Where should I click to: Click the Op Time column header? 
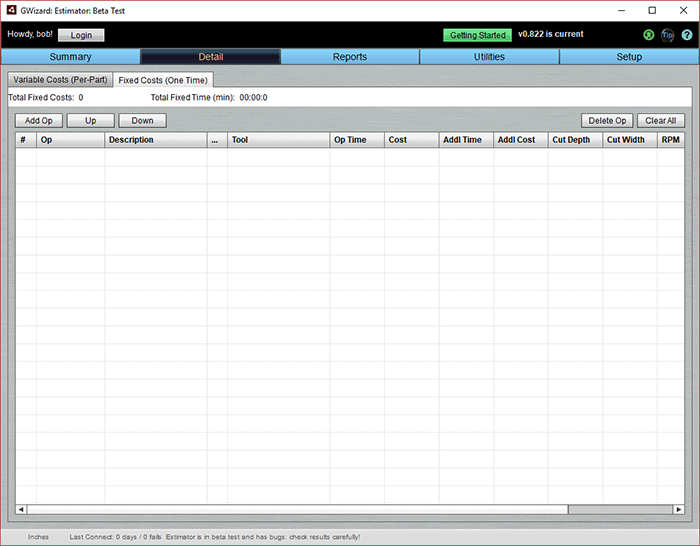(x=357, y=140)
